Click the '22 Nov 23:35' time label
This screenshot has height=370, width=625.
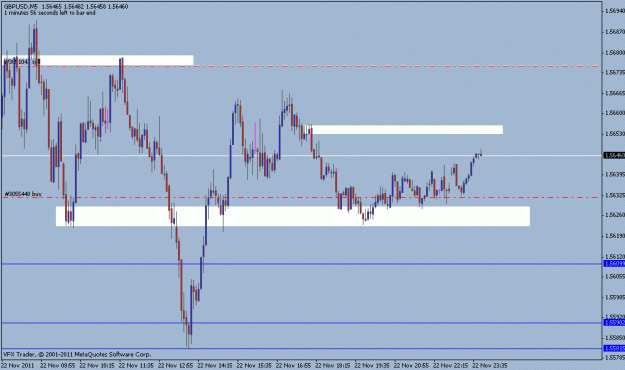click(490, 365)
